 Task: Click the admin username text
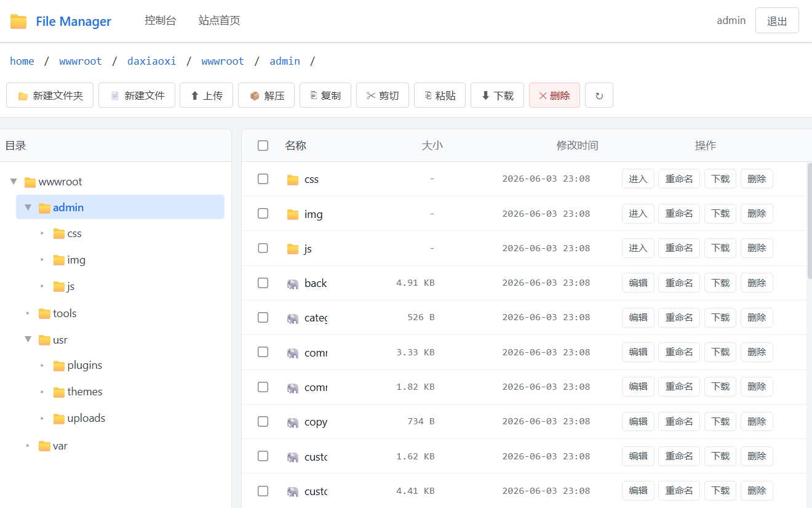click(731, 20)
